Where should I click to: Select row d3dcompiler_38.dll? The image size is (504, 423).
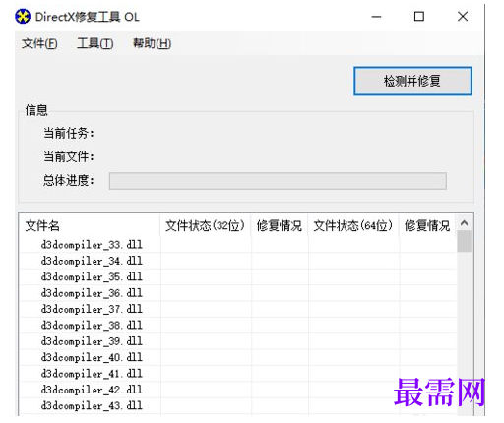[237, 325]
